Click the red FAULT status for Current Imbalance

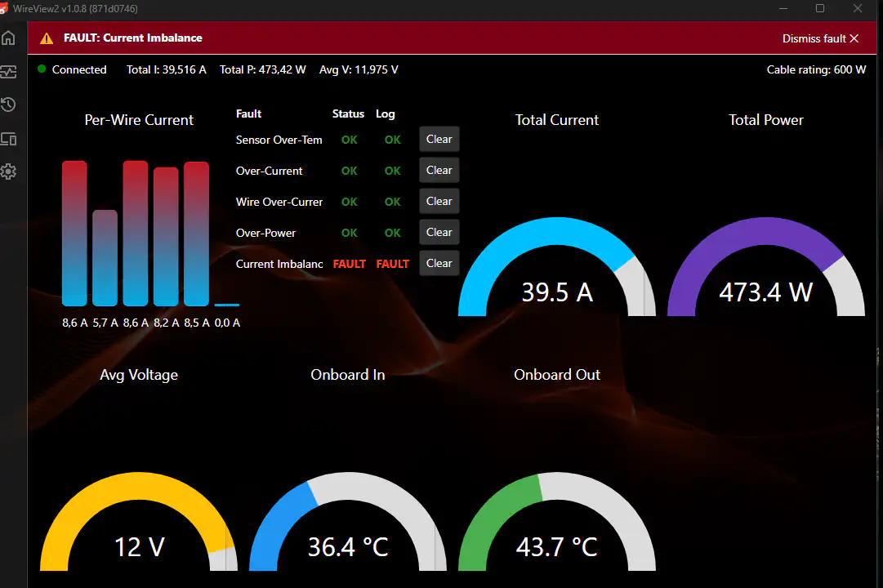349,264
